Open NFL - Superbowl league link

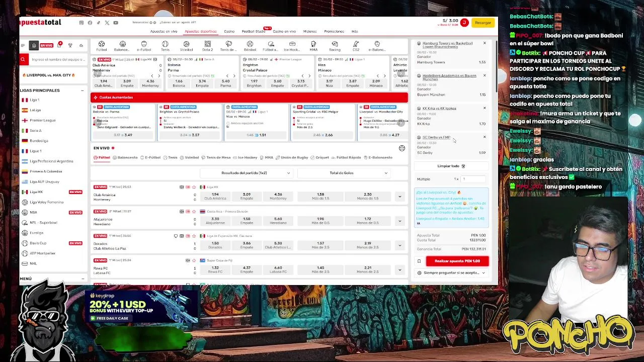43,222
